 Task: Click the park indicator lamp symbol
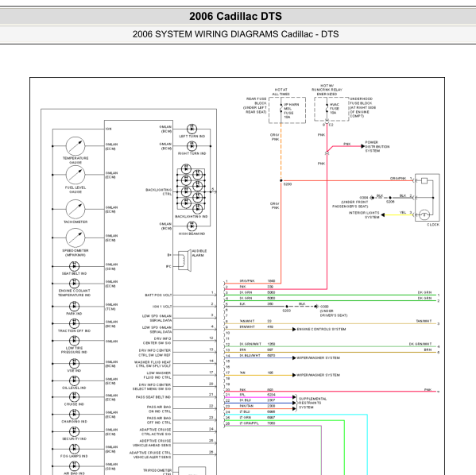(74, 307)
